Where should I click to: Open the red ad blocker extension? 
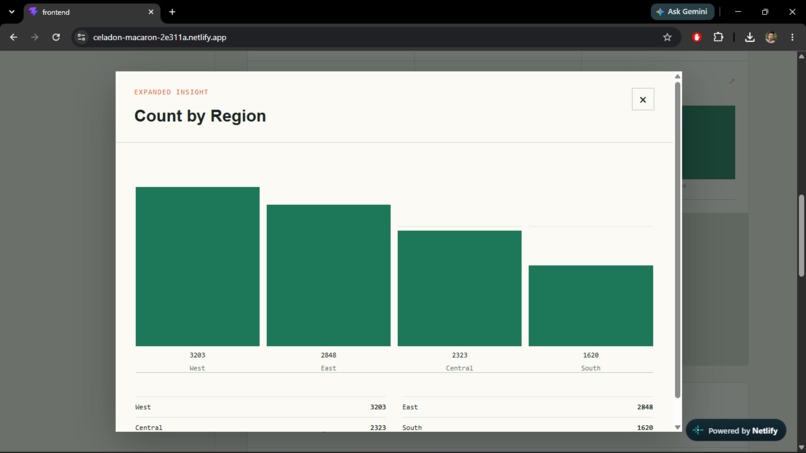coord(697,37)
